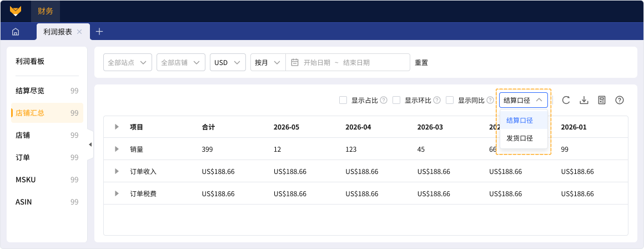644x249 pixels.
Task: Click the 销量 total value 399
Action: [x=208, y=149]
